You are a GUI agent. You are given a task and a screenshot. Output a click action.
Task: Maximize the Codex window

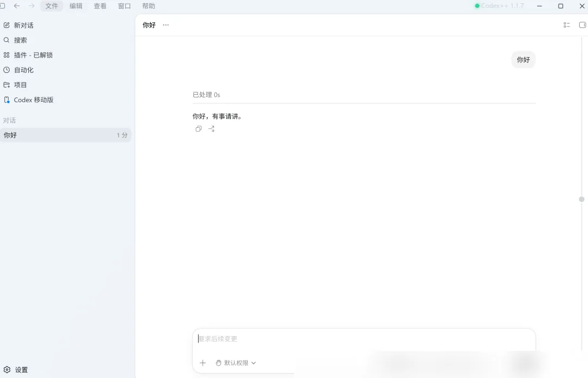click(561, 6)
